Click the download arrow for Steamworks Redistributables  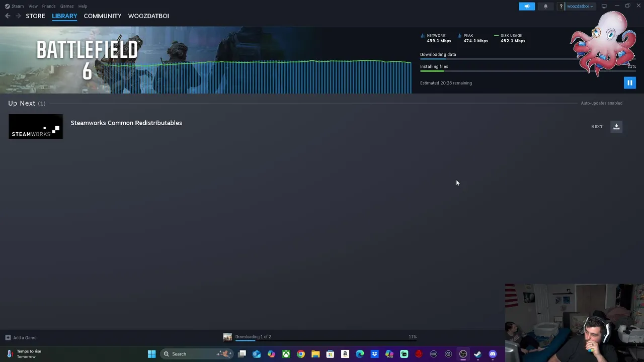[x=616, y=127]
